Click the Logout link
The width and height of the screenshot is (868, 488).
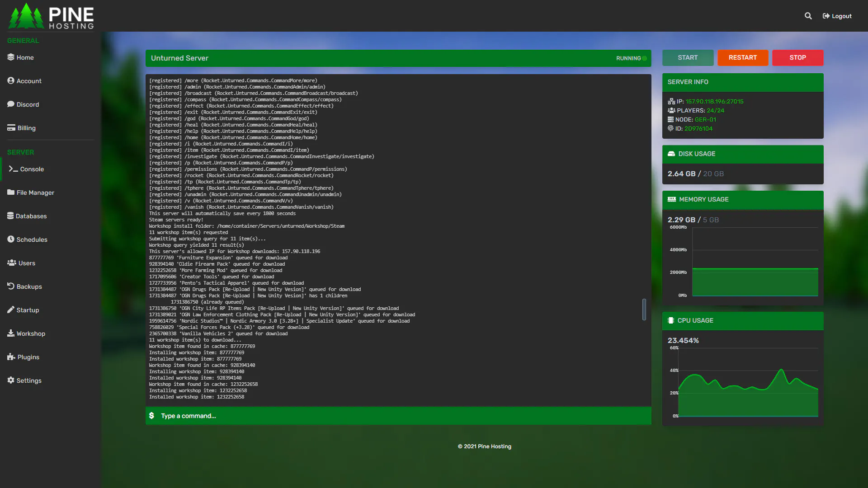837,16
